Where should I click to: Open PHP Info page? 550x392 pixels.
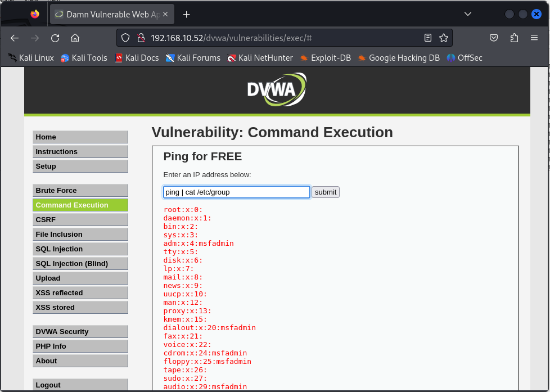click(80, 346)
